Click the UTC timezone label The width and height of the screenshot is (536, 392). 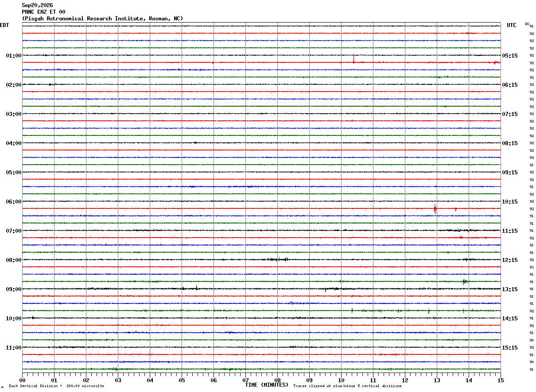[512, 25]
